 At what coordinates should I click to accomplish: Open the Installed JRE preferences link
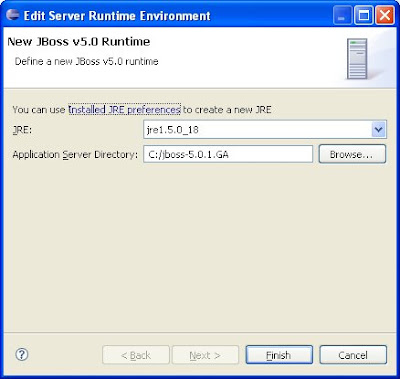(125, 110)
